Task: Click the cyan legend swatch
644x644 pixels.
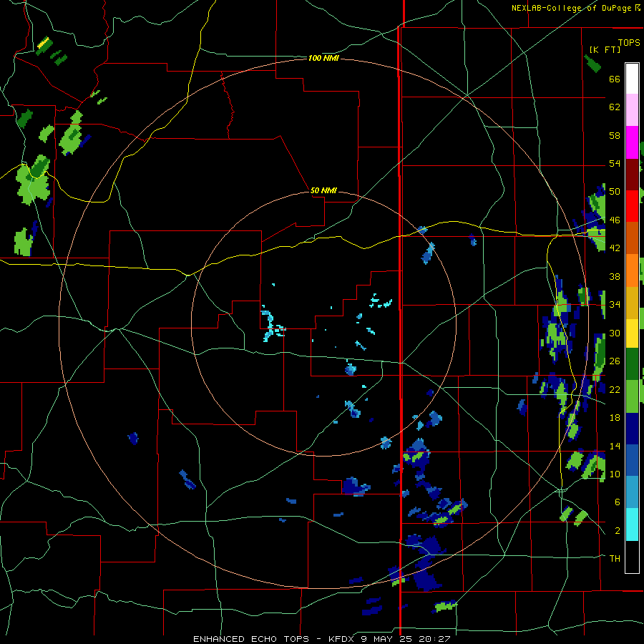Action: click(632, 525)
